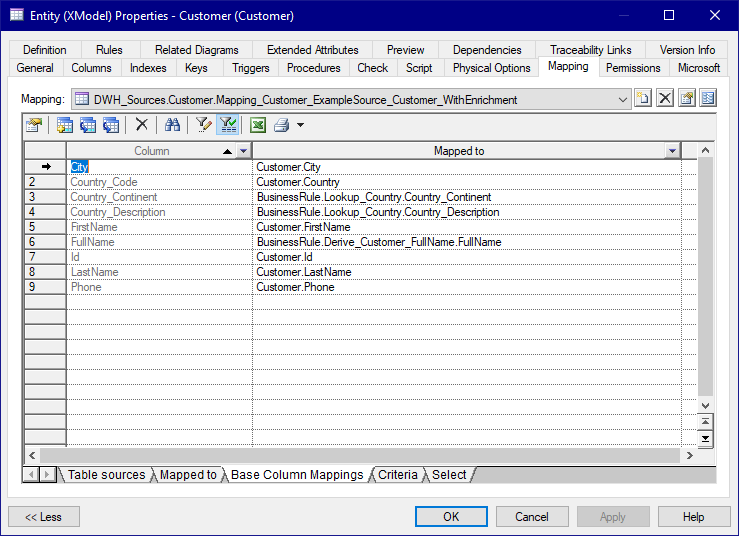Screen dimensions: 739x536
Task: Open the Related Diagrams tab
Action: (197, 49)
